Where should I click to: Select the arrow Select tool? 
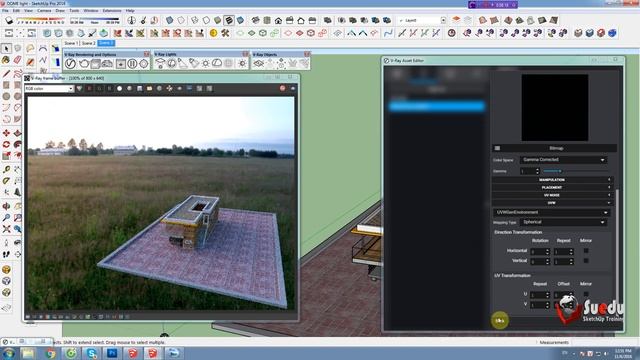6,49
